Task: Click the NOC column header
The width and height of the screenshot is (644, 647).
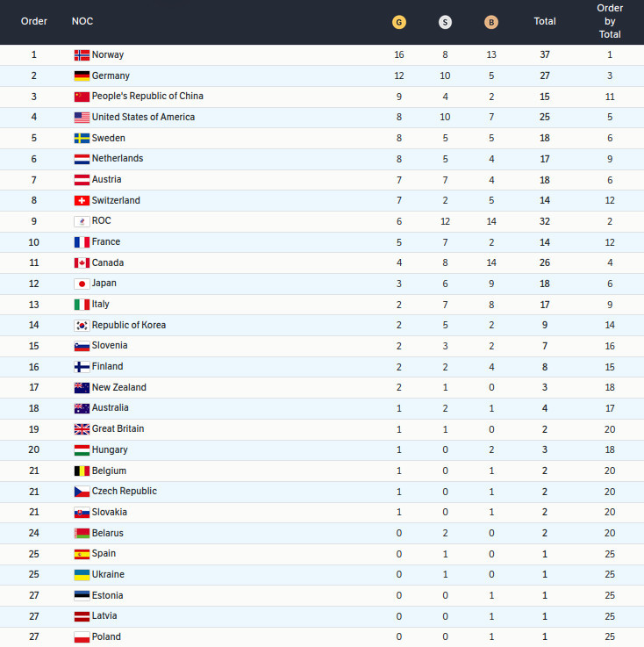Action: point(82,22)
